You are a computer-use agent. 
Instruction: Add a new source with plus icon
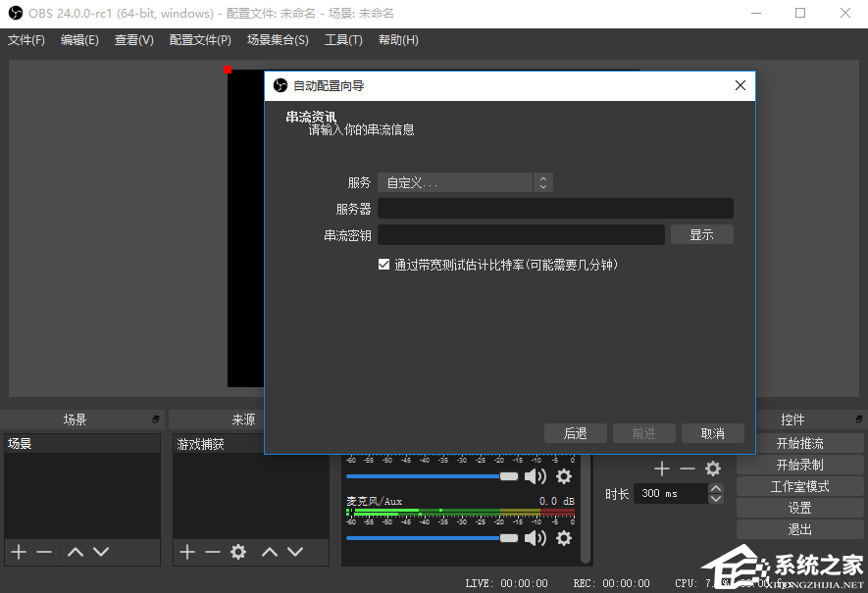pos(187,552)
